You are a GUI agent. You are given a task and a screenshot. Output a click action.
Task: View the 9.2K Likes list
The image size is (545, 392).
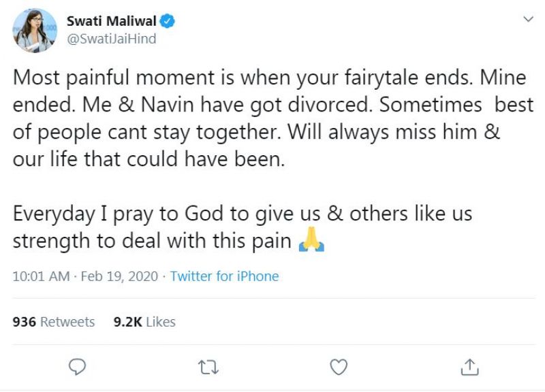click(144, 322)
